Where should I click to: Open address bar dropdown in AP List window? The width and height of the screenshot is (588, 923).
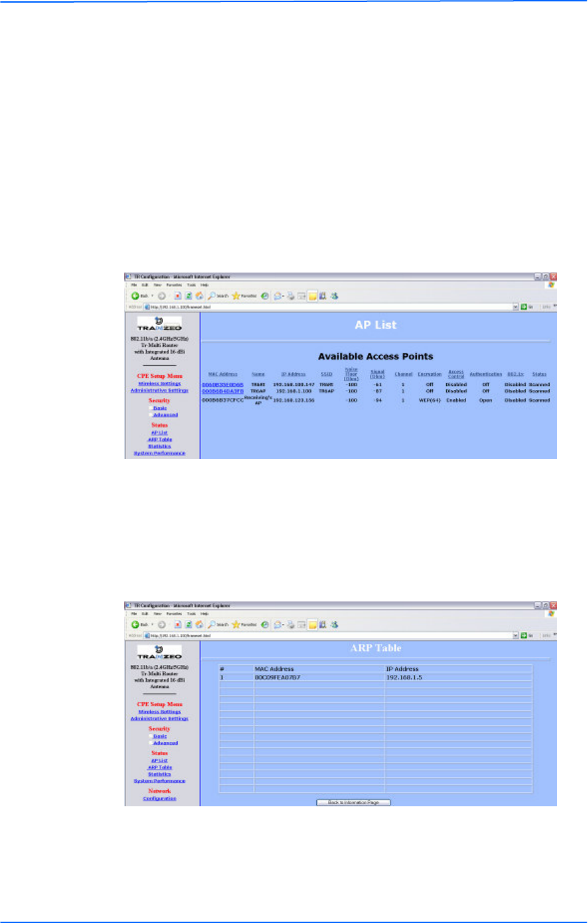point(516,307)
